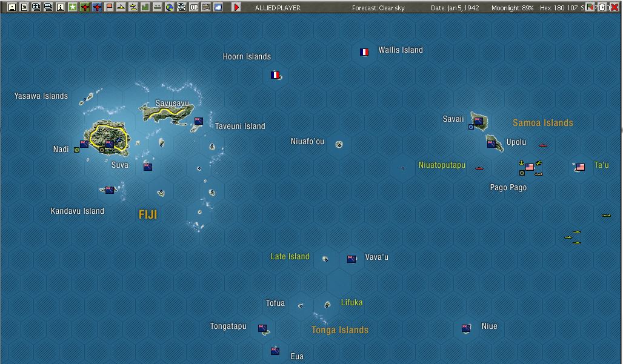
Task: Select the French flag base at Wallis Island
Action: pos(364,52)
